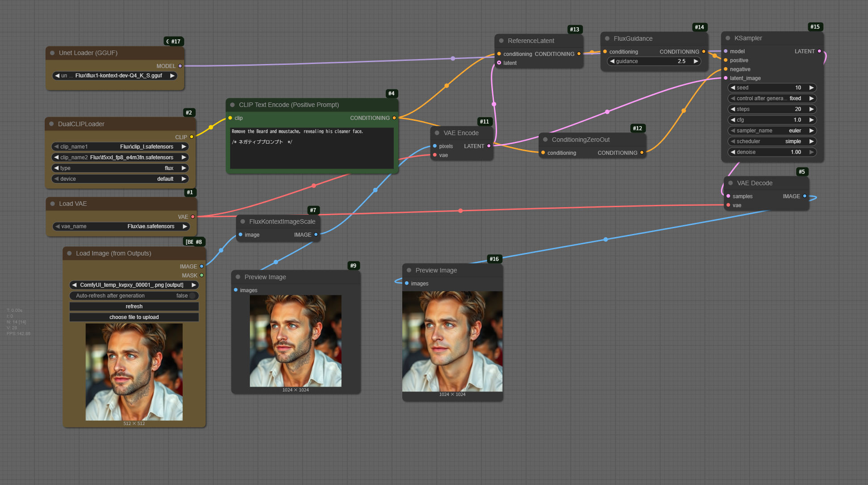Click choose file to upload button
Image resolution: width=868 pixels, height=485 pixels.
[134, 317]
